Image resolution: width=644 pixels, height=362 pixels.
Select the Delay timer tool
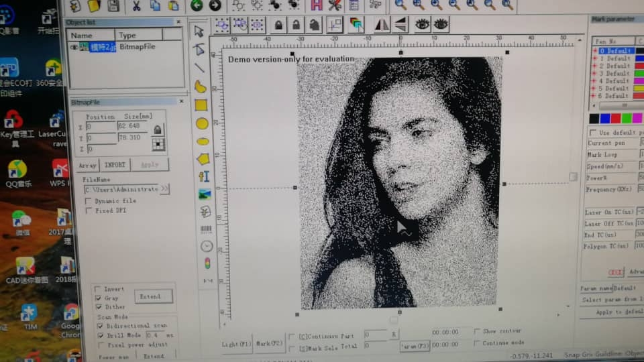(207, 246)
